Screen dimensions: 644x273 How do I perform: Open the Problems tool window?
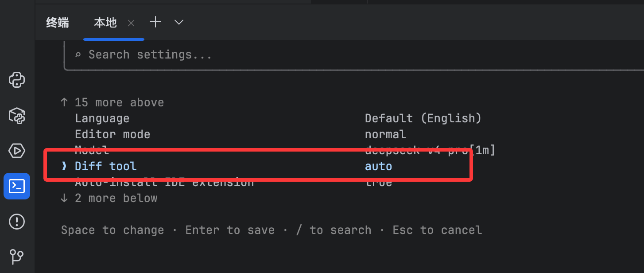click(x=17, y=221)
